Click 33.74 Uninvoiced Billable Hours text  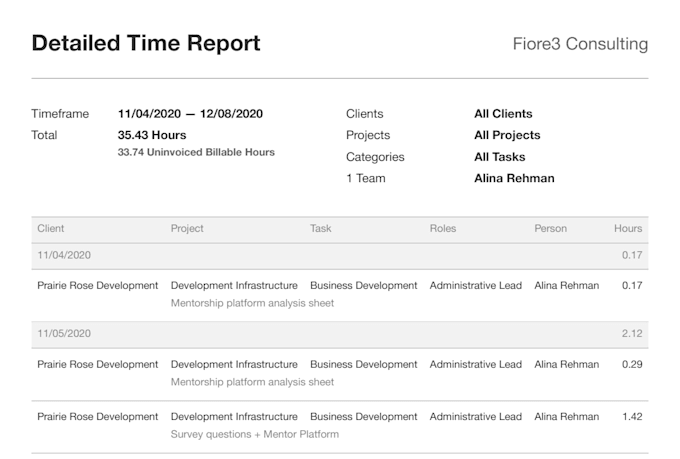(196, 152)
